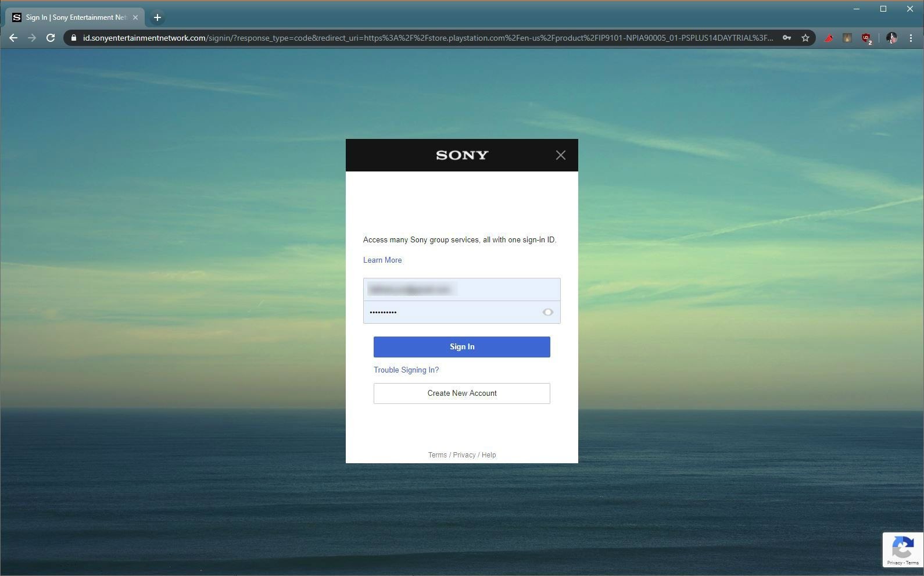Open the Help link in dialog footer
This screenshot has width=924, height=576.
489,455
